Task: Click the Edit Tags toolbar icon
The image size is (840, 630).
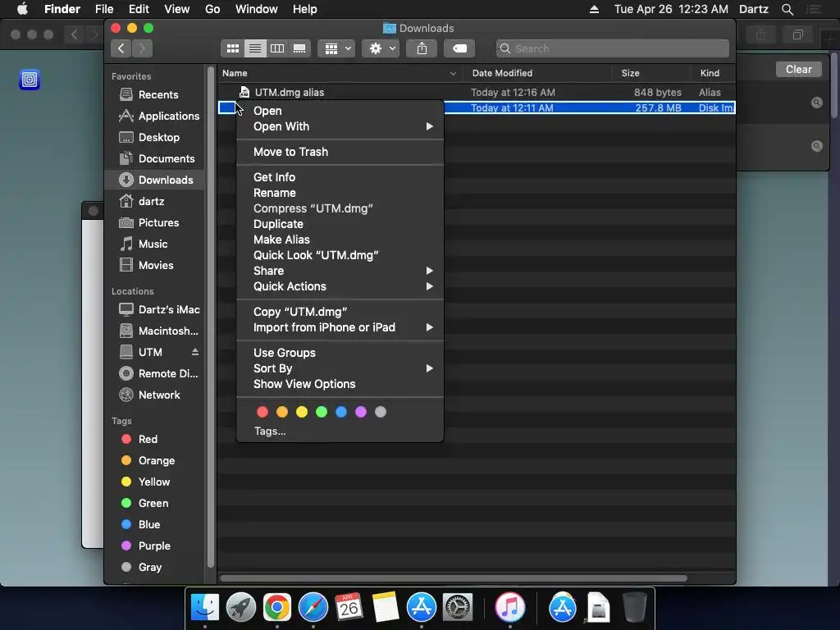Action: [x=459, y=48]
